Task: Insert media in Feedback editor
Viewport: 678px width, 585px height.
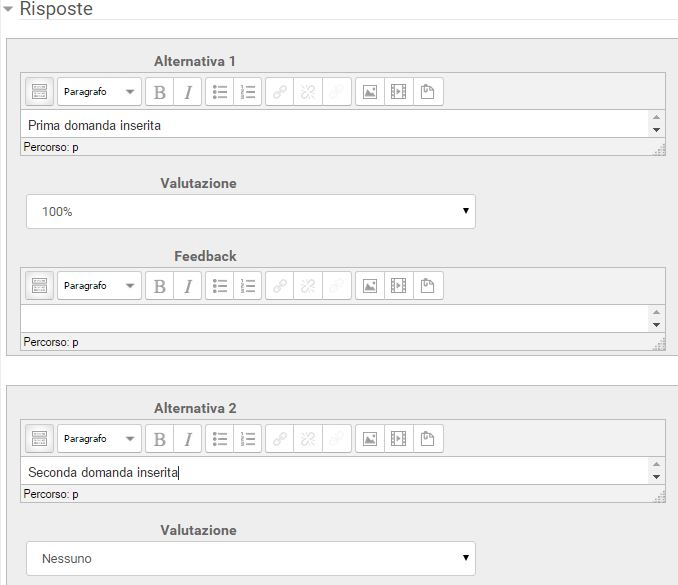Action: click(x=398, y=286)
